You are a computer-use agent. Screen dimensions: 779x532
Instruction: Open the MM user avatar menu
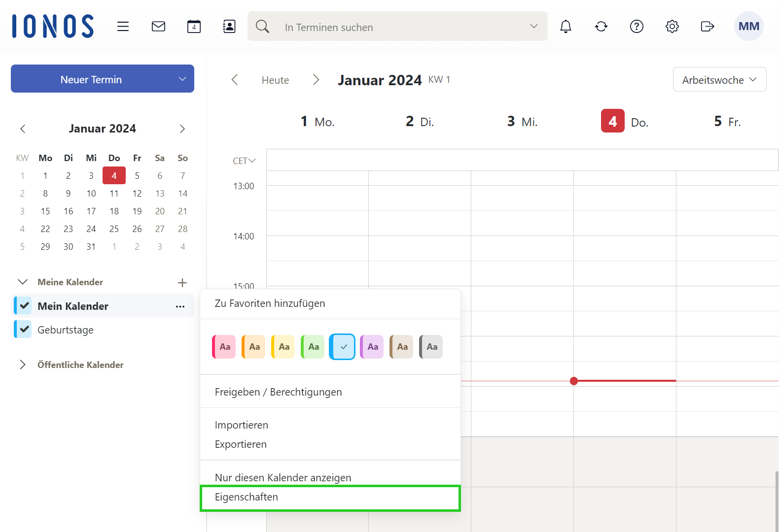click(x=748, y=26)
